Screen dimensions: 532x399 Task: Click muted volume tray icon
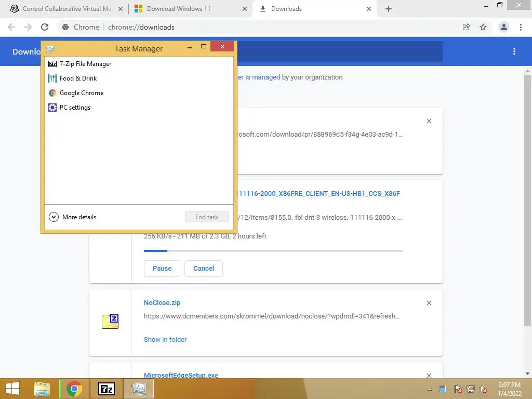pos(483,389)
